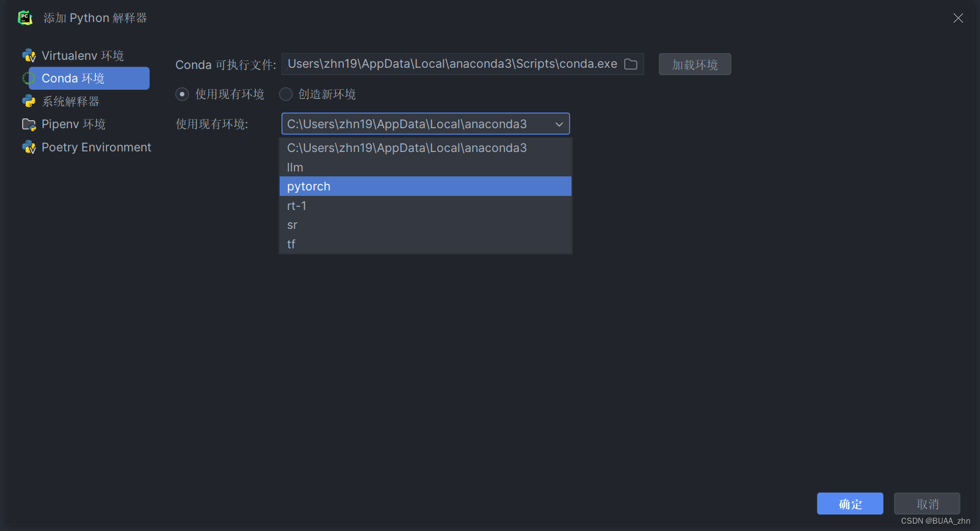Pick the pytorch environment from the list
Screen dimensions: 980x531
coord(426,186)
